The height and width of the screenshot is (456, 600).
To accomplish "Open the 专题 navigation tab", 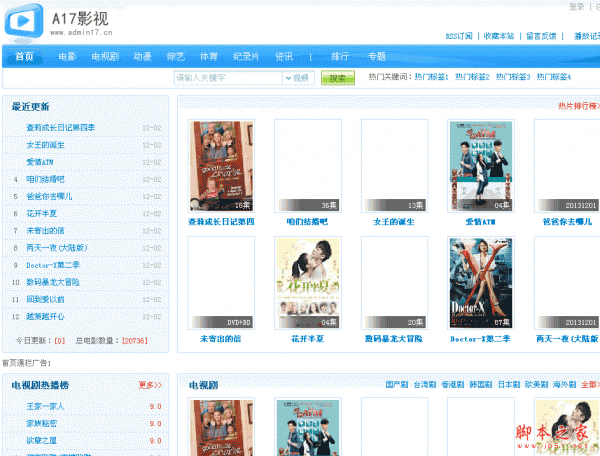I will click(377, 57).
